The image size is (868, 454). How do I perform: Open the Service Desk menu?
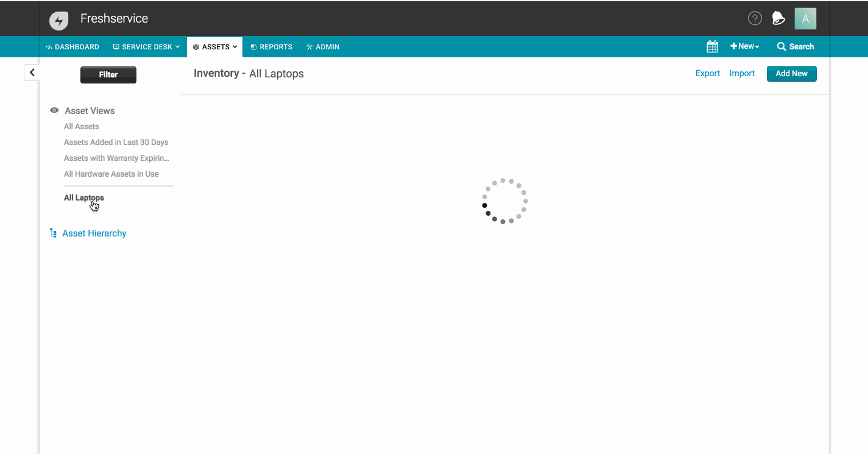point(146,47)
